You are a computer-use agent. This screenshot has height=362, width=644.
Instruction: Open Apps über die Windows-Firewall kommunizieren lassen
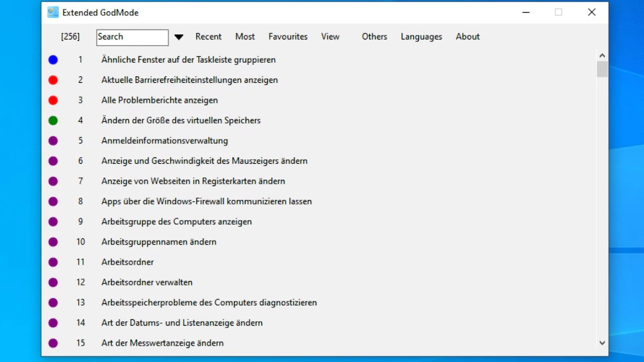pyautogui.click(x=206, y=201)
